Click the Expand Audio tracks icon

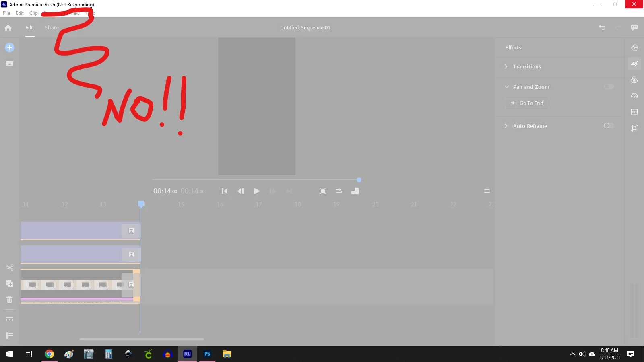tap(10, 319)
